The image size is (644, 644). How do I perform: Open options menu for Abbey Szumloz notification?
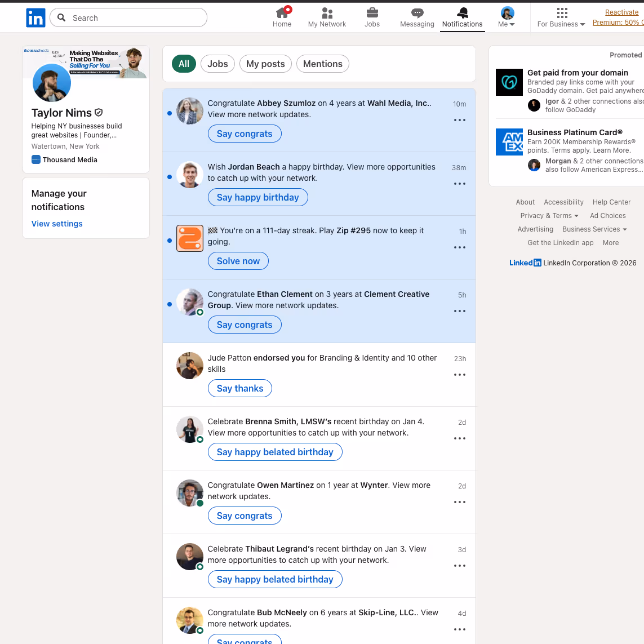[460, 120]
